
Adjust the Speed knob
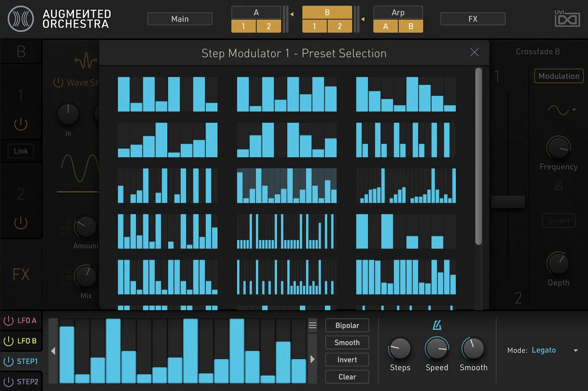tap(437, 349)
